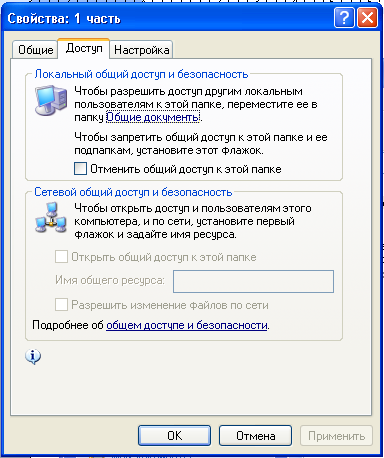Image resolution: width=384 pixels, height=458 pixels.
Task: Click the Отмена button
Action: (256, 436)
